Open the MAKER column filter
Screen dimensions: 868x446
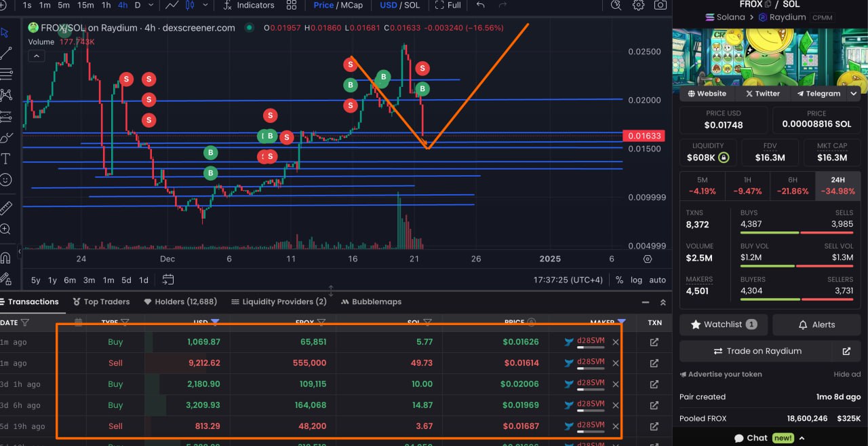click(x=622, y=322)
